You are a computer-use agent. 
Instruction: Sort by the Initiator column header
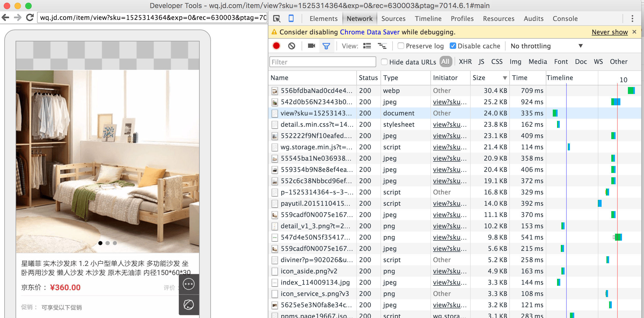(x=450, y=78)
